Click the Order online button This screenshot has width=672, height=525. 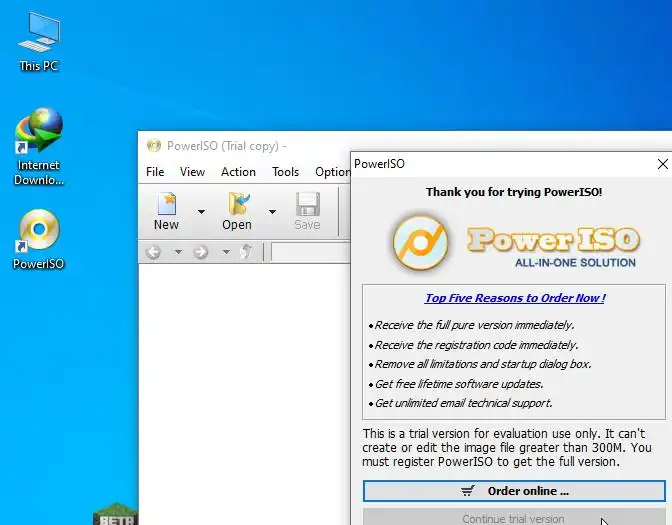coord(514,491)
